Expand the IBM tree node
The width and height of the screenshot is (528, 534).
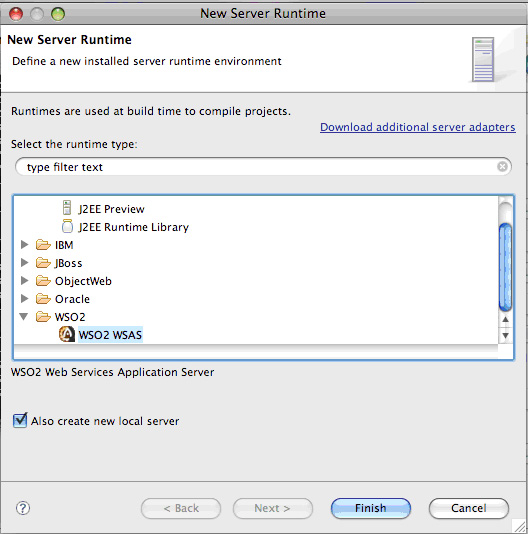pos(24,244)
